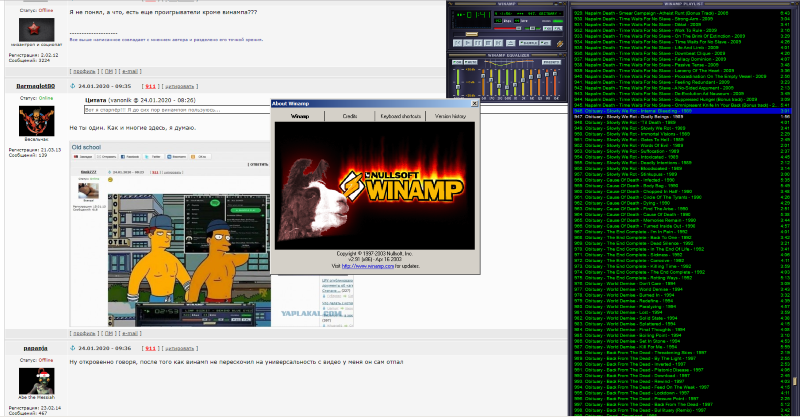Click Bermaglot80 avatar image
Screen dimensions: 800x417
tap(36, 121)
